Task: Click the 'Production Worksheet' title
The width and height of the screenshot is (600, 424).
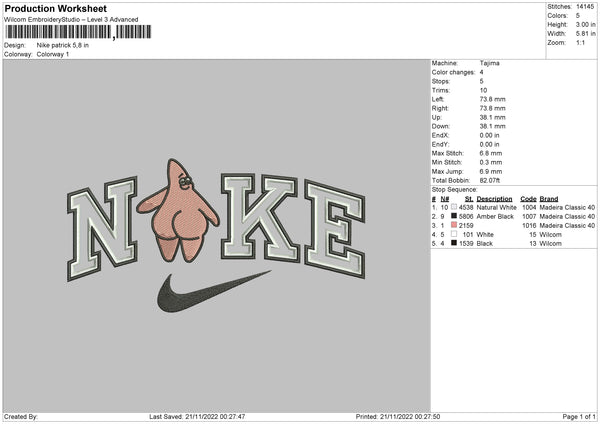Action: (55, 9)
